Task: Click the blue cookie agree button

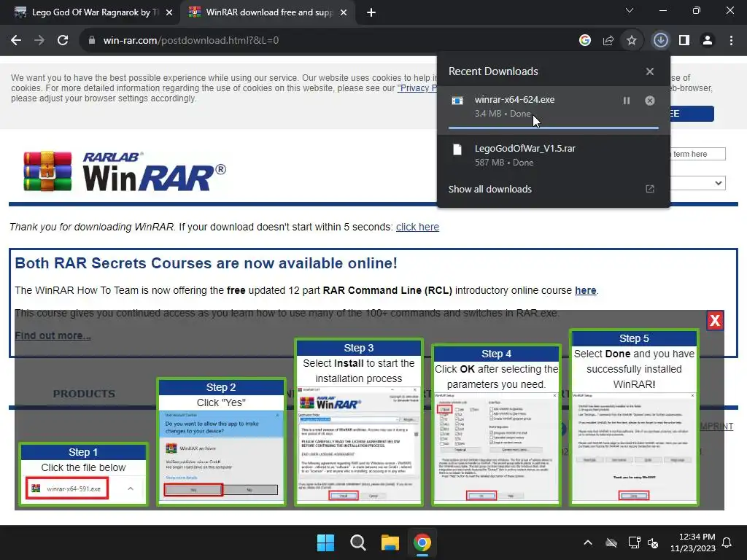Action: coord(692,114)
